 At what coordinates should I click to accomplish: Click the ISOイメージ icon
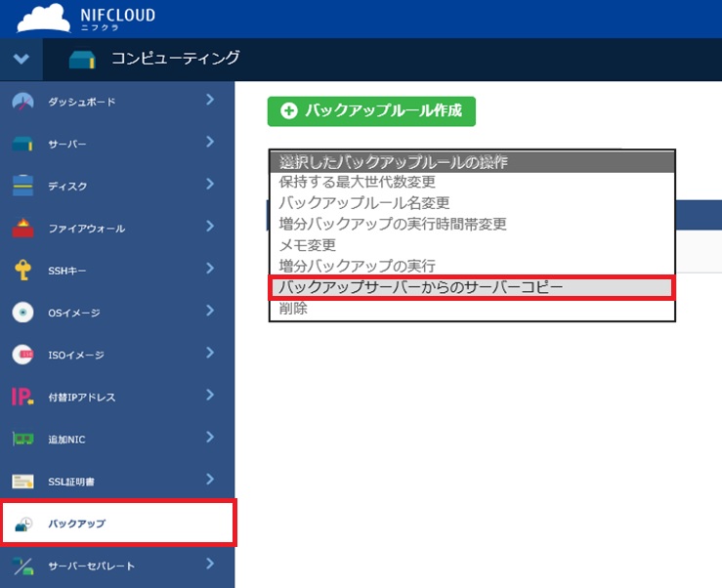click(x=22, y=355)
